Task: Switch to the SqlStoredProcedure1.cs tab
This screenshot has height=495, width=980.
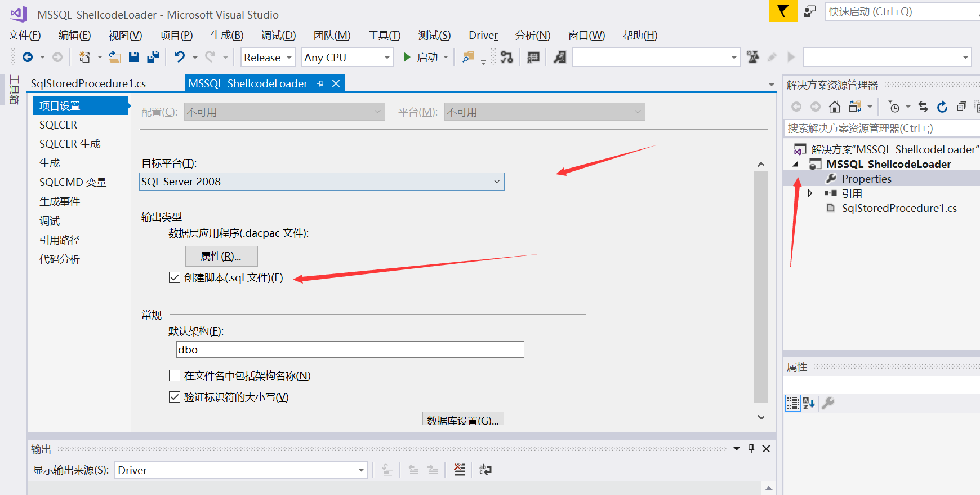Action: [88, 83]
